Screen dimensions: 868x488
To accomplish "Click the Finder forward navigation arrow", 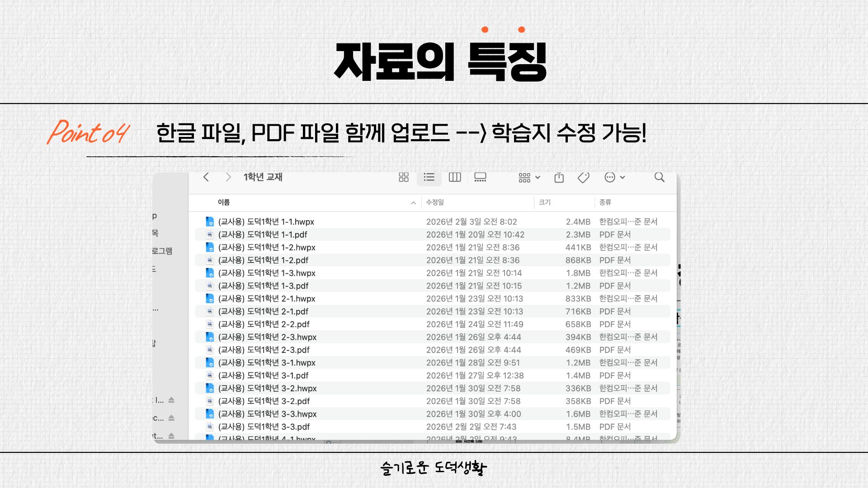I will coord(228,177).
